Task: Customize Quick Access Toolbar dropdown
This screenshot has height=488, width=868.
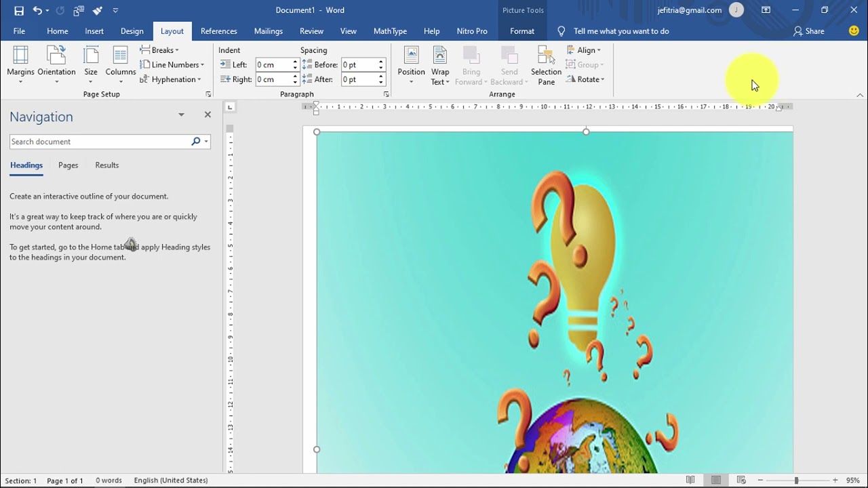Action: [115, 10]
